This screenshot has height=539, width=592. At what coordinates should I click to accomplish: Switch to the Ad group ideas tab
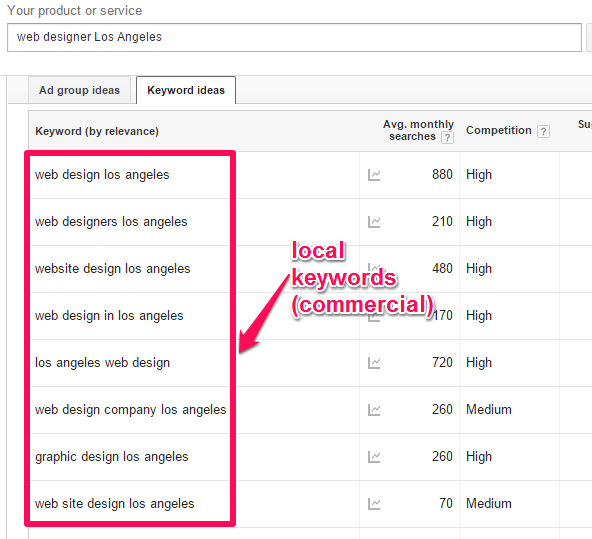(79, 90)
